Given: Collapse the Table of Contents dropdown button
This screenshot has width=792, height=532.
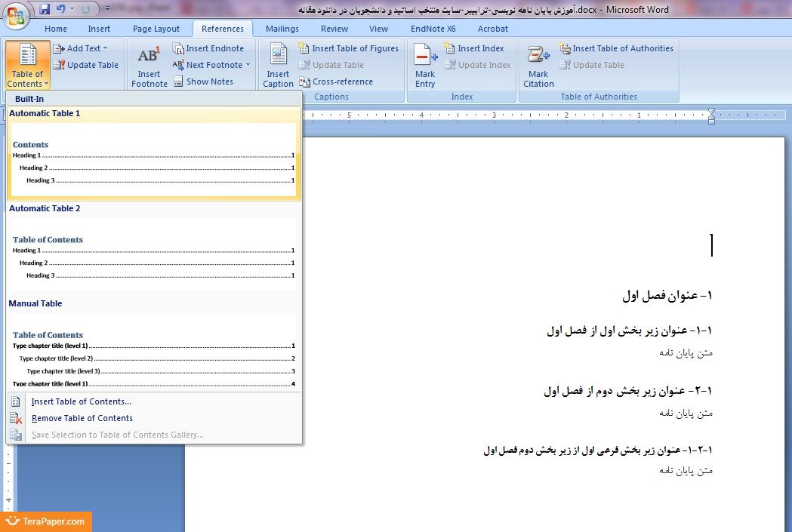Looking at the screenshot, I should (x=27, y=66).
